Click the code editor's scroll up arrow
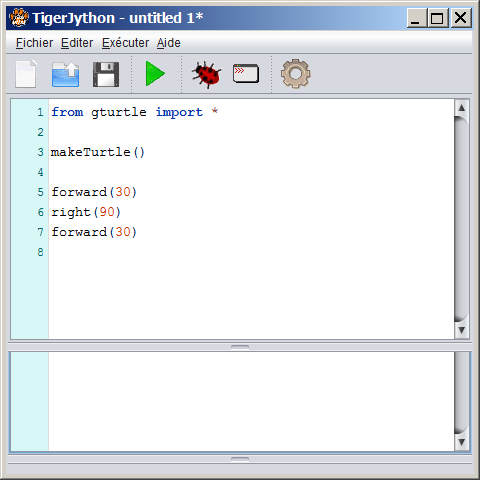This screenshot has width=480, height=480. point(462,108)
